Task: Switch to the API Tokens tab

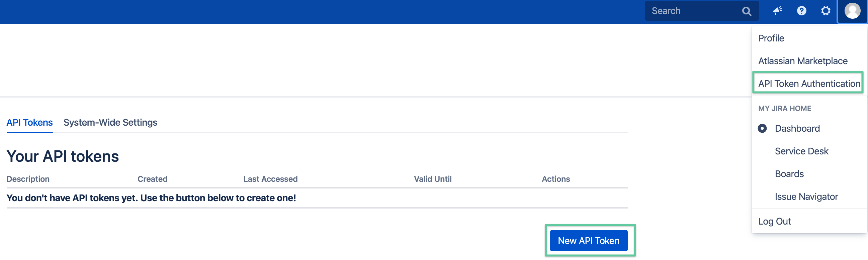Action: (30, 122)
